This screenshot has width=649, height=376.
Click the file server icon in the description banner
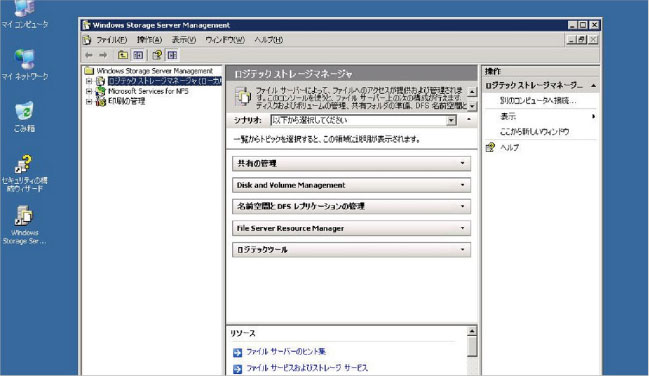point(243,97)
